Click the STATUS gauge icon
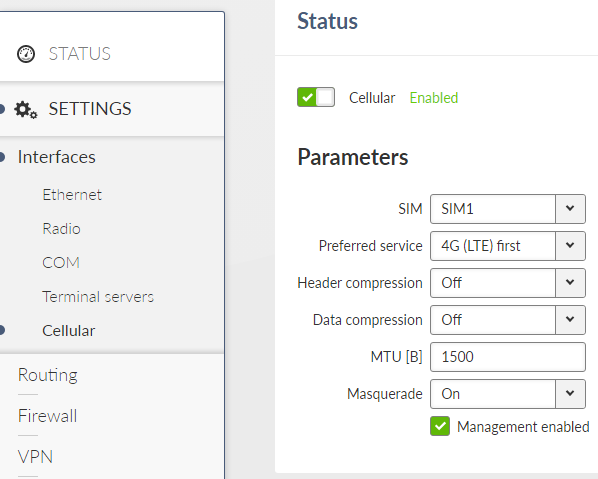This screenshot has width=598, height=479. 26,54
